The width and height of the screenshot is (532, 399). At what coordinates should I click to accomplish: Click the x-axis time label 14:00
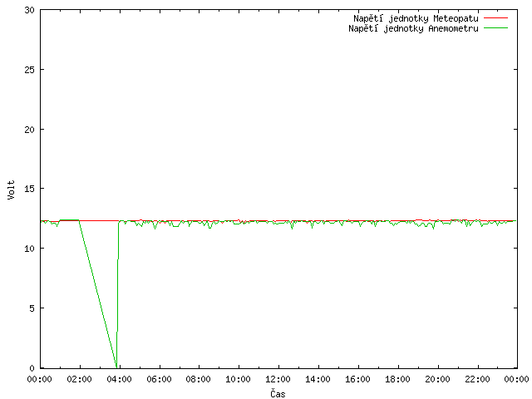(x=318, y=379)
